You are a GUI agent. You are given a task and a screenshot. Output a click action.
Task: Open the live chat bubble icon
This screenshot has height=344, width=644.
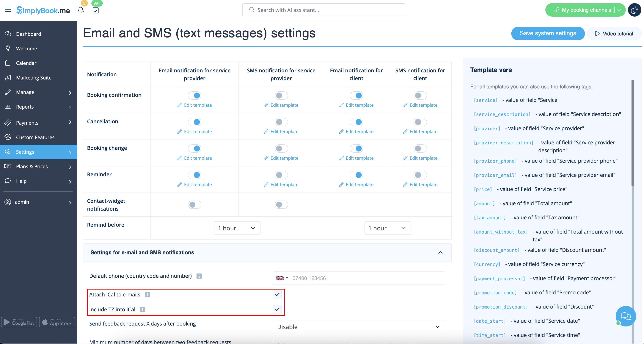[626, 316]
